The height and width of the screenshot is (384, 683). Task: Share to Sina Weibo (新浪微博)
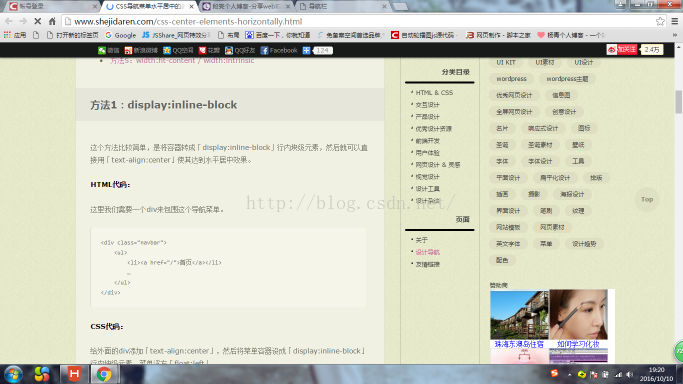(141, 51)
